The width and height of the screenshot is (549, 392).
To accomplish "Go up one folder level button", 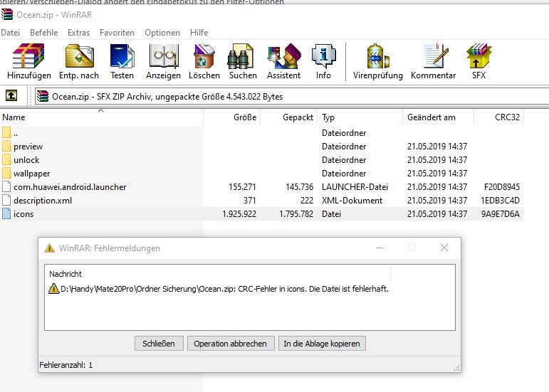I will click(x=11, y=95).
